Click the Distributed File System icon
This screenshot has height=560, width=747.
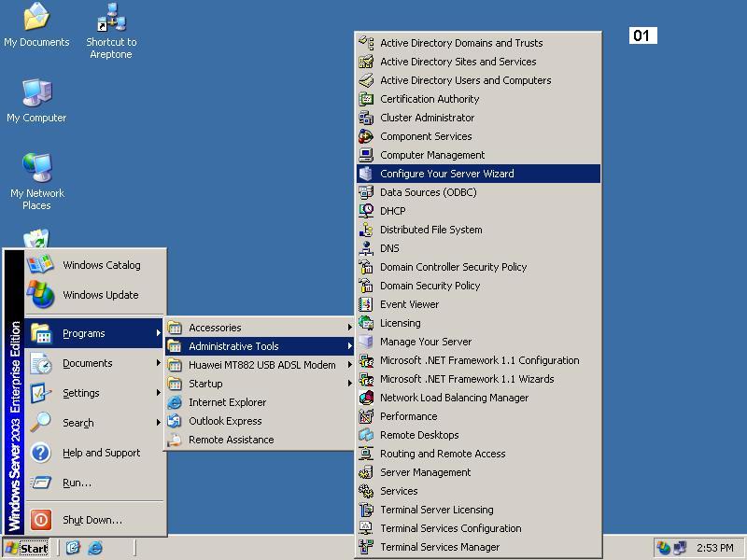tap(366, 230)
